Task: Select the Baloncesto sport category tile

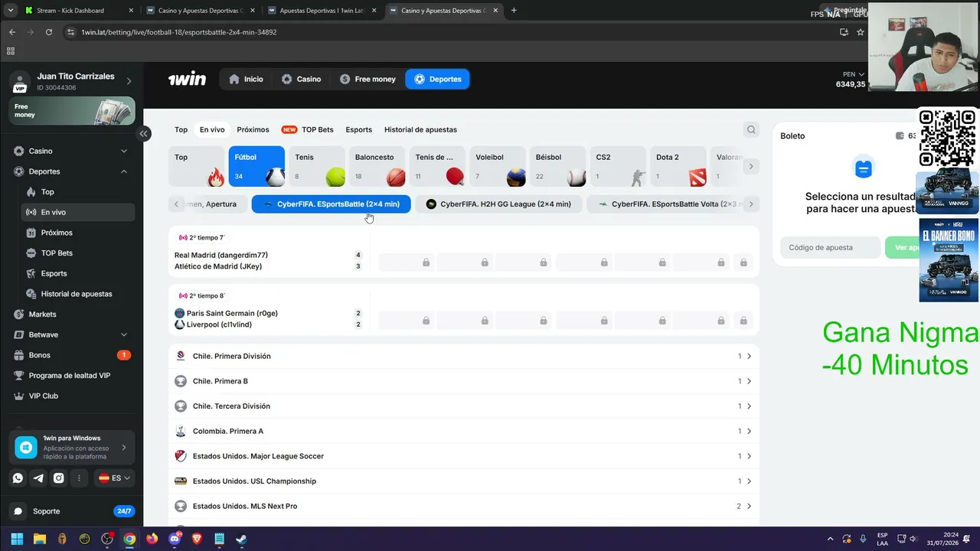Action: pos(377,166)
